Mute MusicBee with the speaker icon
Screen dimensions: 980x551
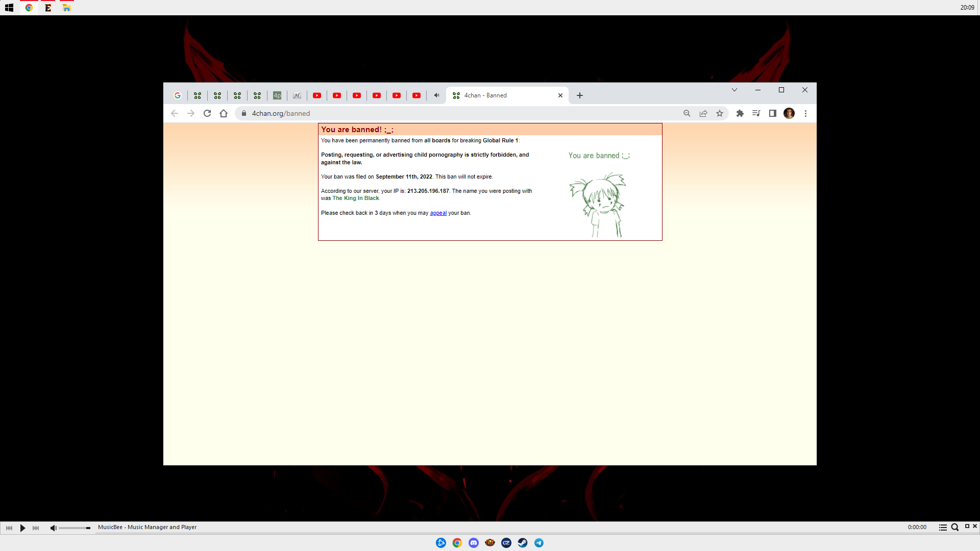point(53,528)
